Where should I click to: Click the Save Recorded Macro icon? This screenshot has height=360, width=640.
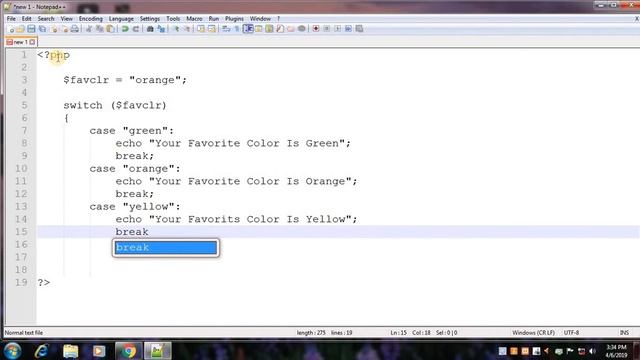(x=359, y=29)
